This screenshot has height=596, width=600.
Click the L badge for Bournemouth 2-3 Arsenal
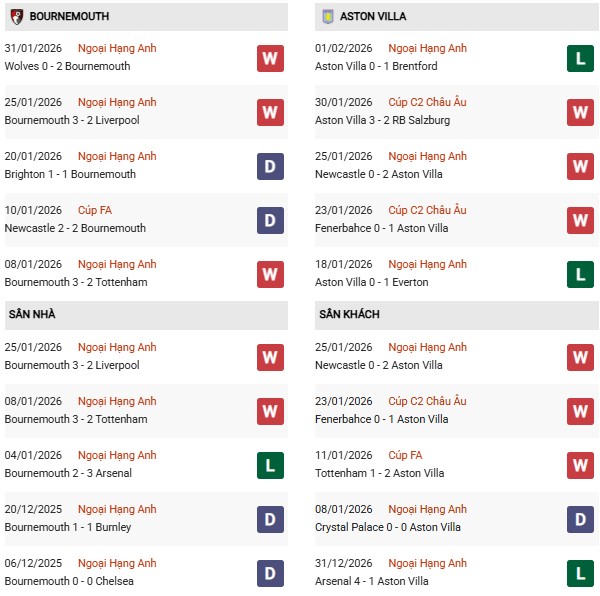point(270,465)
